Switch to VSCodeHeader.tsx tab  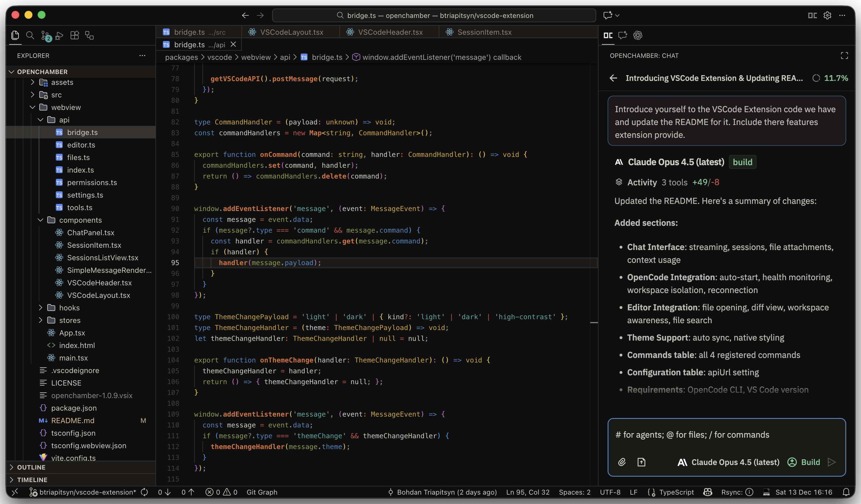point(389,32)
